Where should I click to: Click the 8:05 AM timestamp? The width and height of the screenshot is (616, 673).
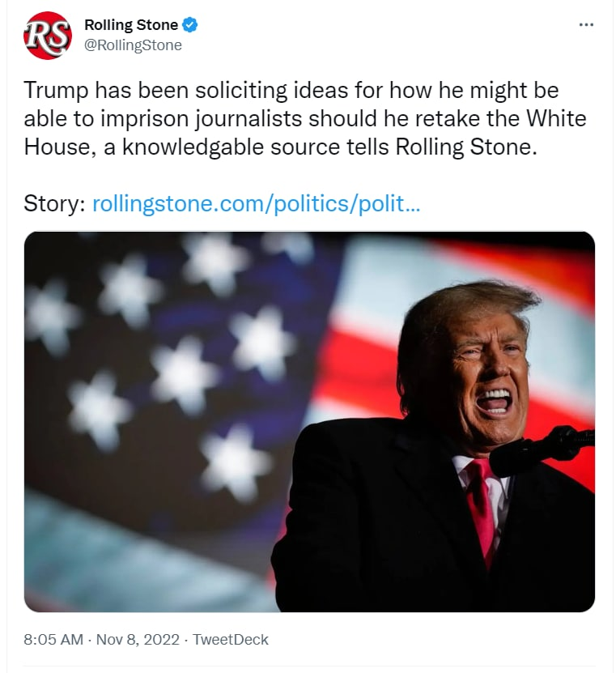coord(53,639)
